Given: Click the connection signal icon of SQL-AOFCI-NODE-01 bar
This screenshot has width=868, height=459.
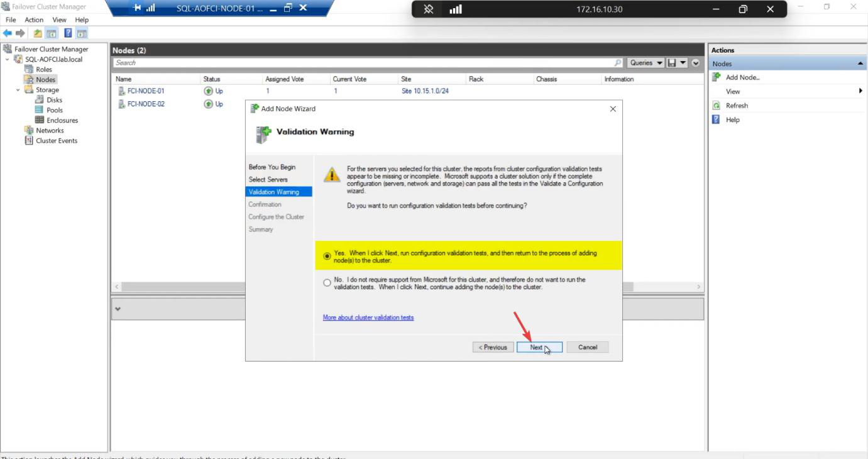Looking at the screenshot, I should click(151, 8).
